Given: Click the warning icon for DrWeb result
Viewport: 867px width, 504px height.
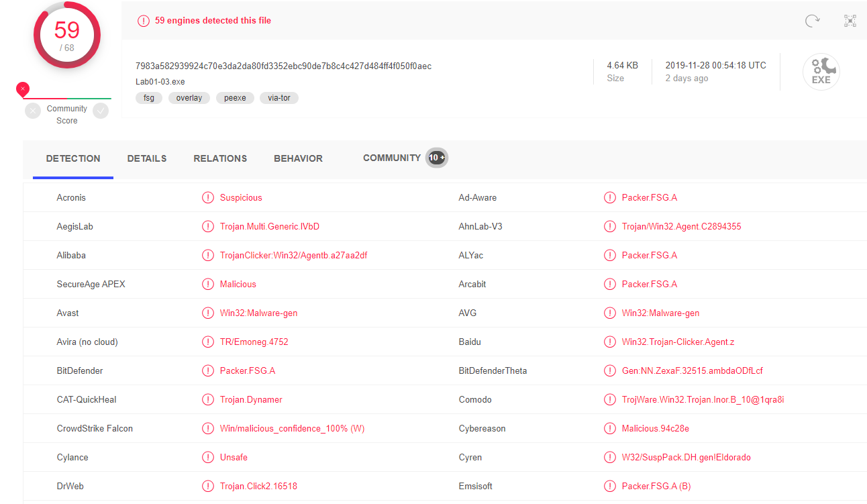Looking at the screenshot, I should (208, 486).
